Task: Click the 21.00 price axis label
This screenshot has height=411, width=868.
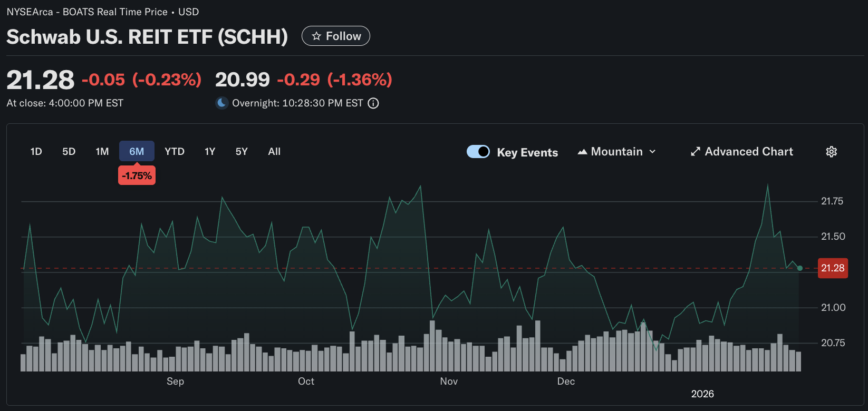Action: pyautogui.click(x=833, y=308)
